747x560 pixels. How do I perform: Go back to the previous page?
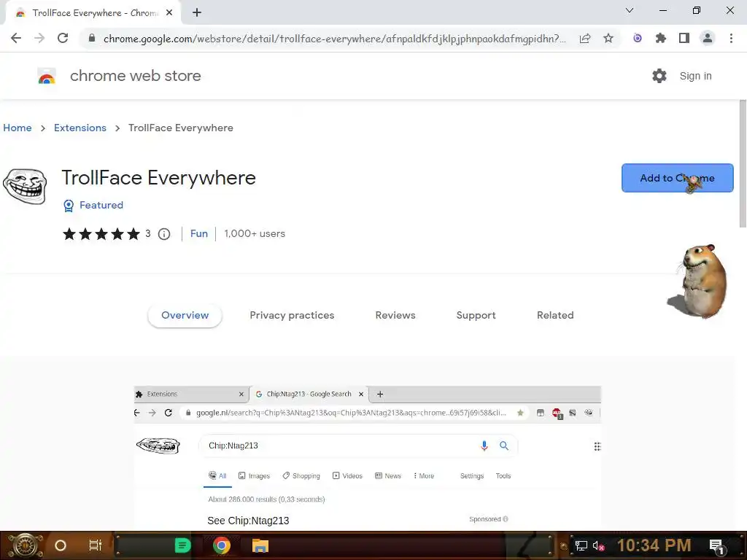[x=16, y=38]
